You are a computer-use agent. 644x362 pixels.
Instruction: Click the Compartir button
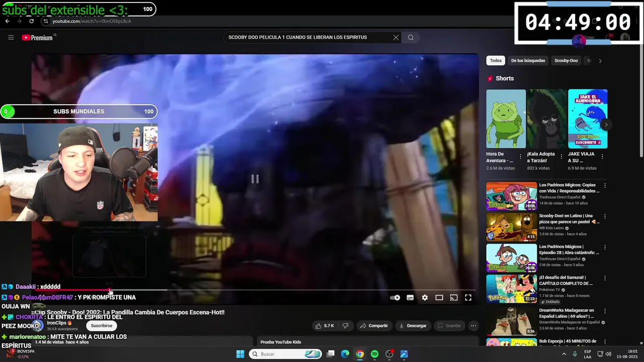tap(374, 326)
